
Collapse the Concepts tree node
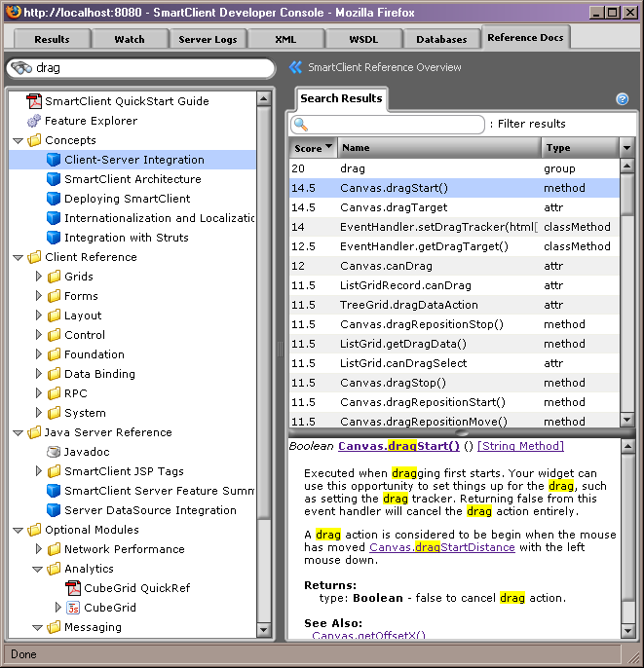pyautogui.click(x=18, y=140)
